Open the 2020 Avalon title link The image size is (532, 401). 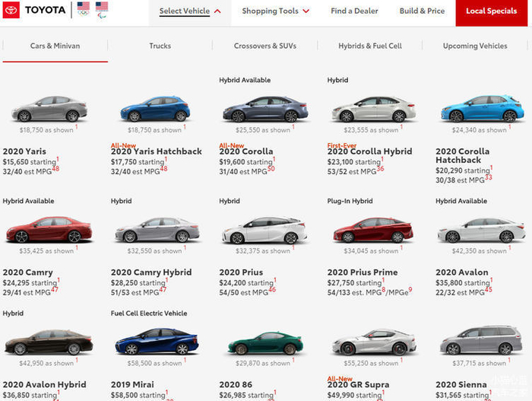[462, 272]
